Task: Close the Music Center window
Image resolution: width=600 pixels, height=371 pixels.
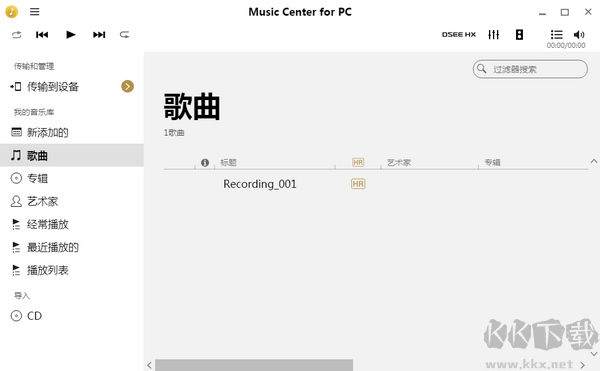Action: click(x=588, y=12)
